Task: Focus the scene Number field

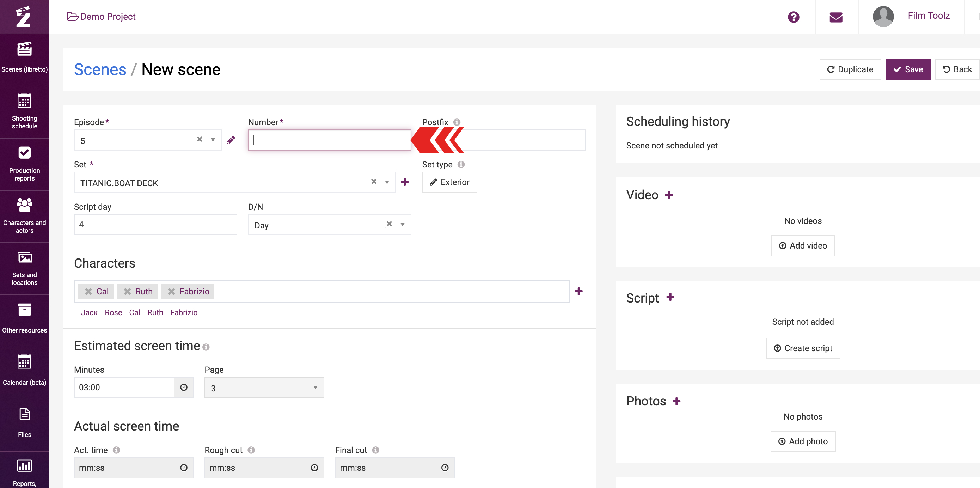Action: [x=330, y=140]
